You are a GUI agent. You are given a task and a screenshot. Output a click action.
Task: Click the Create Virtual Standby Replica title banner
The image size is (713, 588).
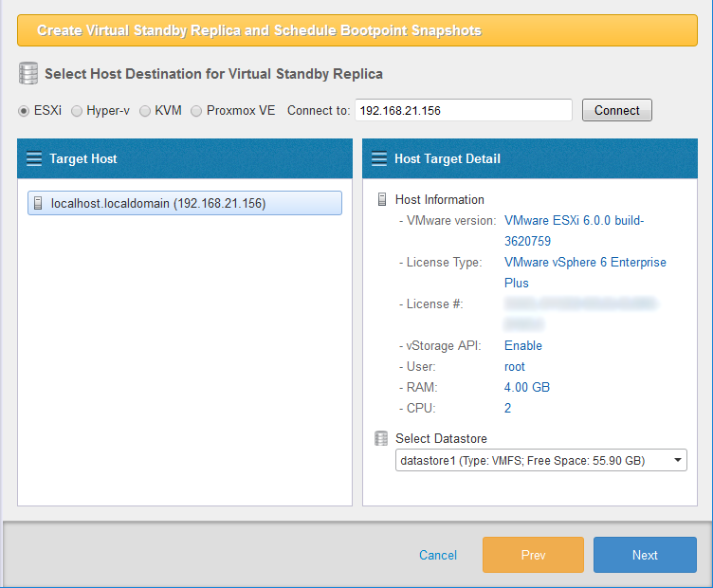click(x=357, y=30)
